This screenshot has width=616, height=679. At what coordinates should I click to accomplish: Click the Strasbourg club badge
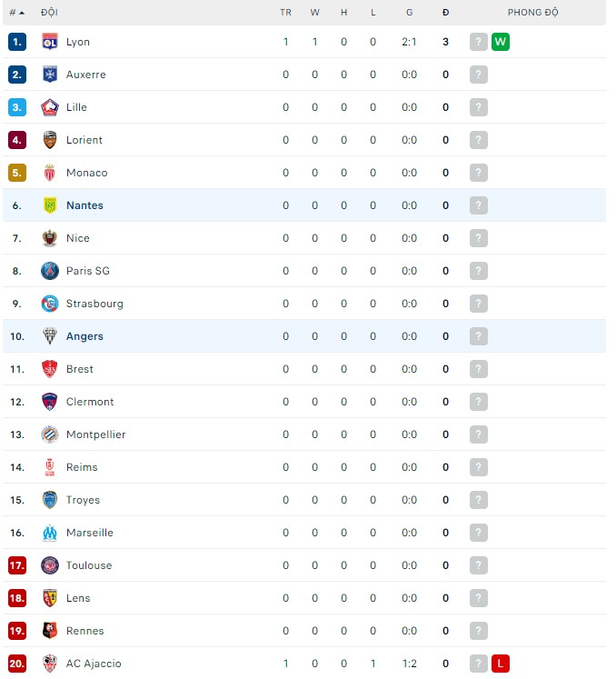click(50, 304)
